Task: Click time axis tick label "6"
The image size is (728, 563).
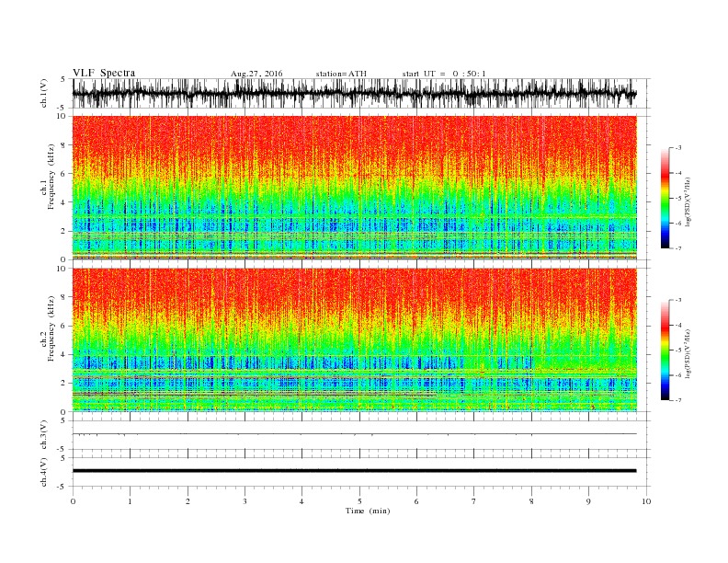Action: point(416,501)
